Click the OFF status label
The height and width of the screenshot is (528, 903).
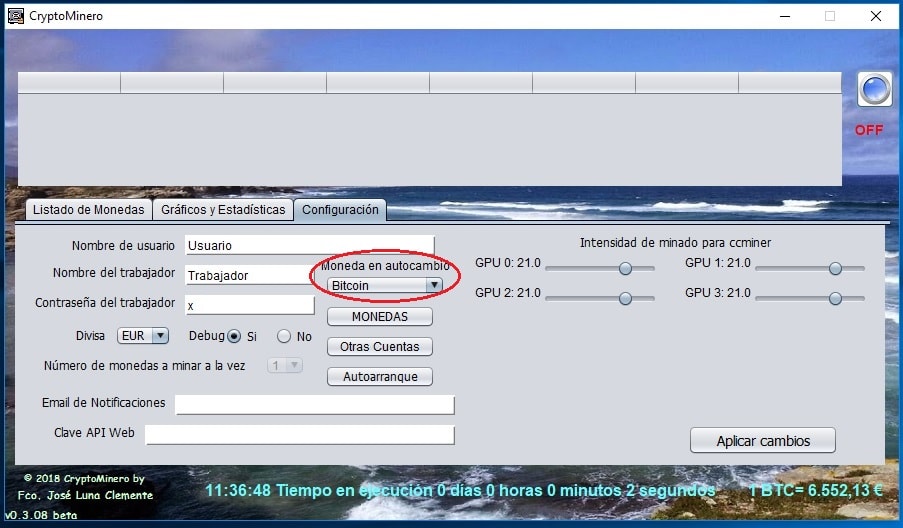click(868, 130)
